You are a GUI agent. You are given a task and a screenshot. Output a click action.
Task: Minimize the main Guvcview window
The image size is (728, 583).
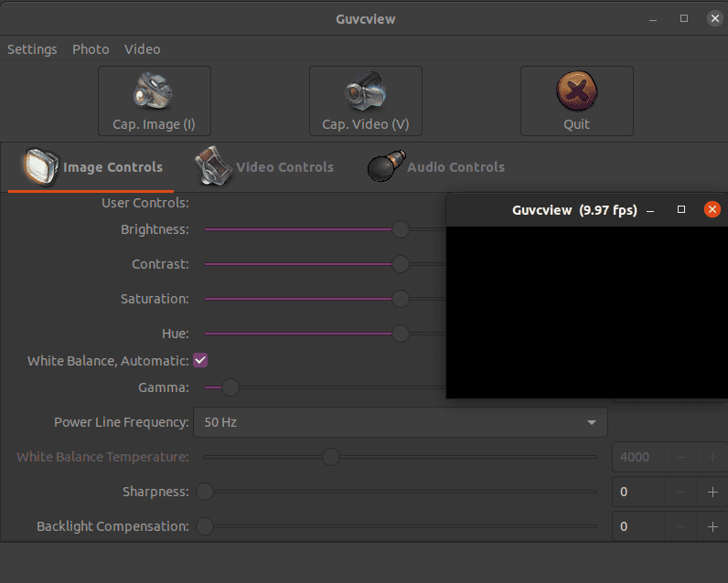[x=654, y=18]
